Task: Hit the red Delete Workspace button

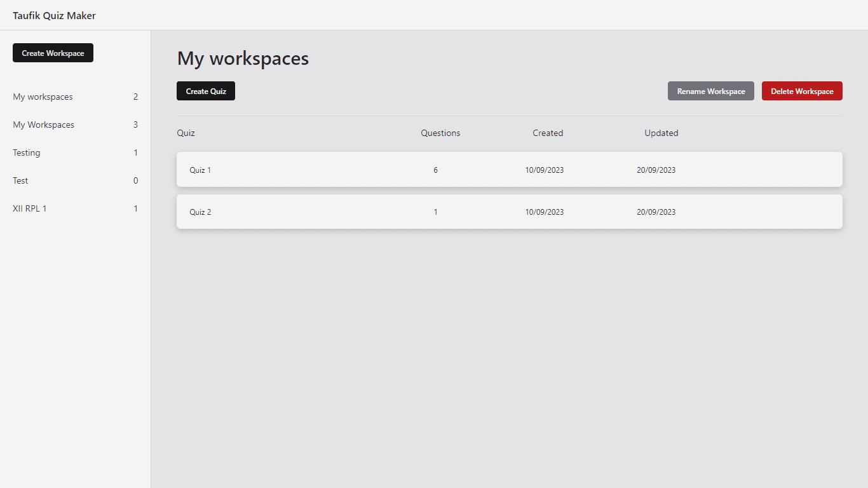Action: (x=802, y=91)
